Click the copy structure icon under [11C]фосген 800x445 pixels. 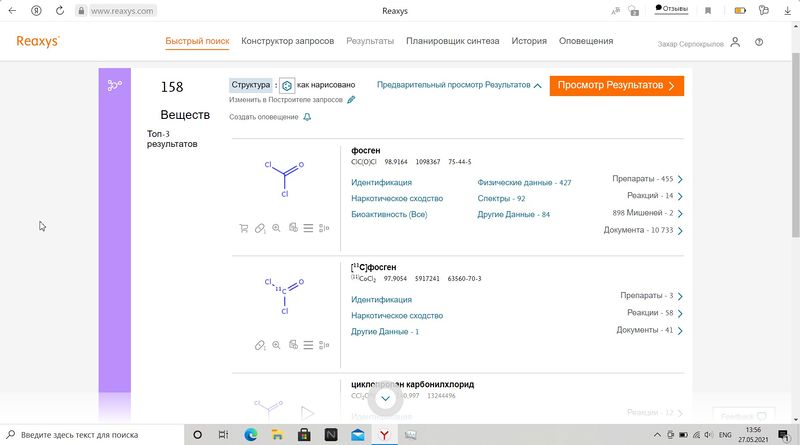(x=293, y=344)
